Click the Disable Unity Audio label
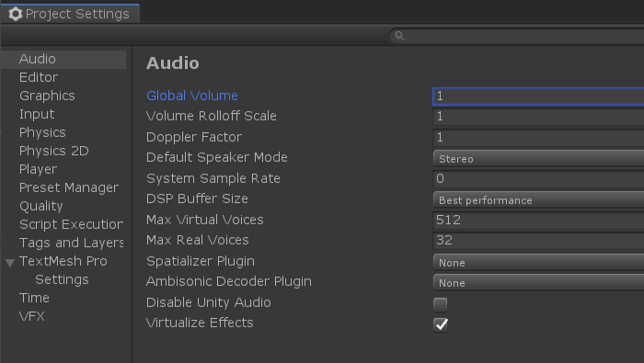Viewport: 644px width, 363px height. (209, 302)
